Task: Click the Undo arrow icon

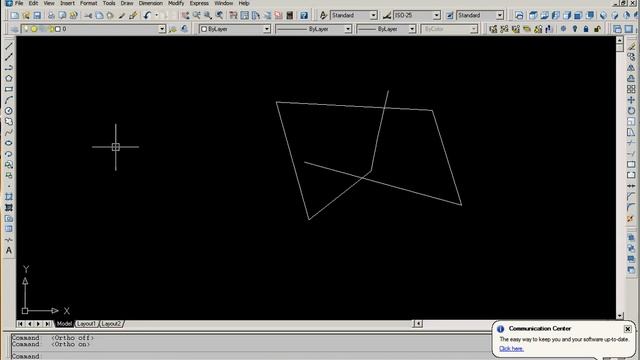Action: [x=147, y=16]
